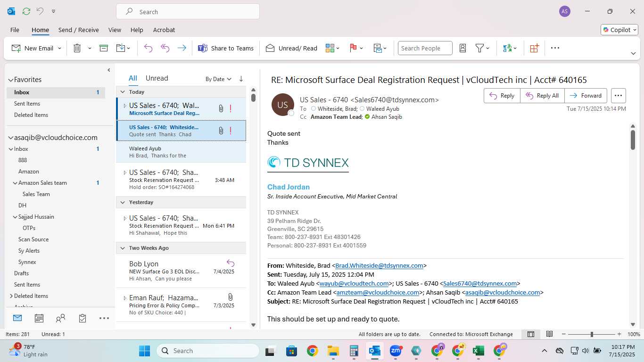The height and width of the screenshot is (362, 644).
Task: Collapse the Today message group
Action: click(123, 92)
